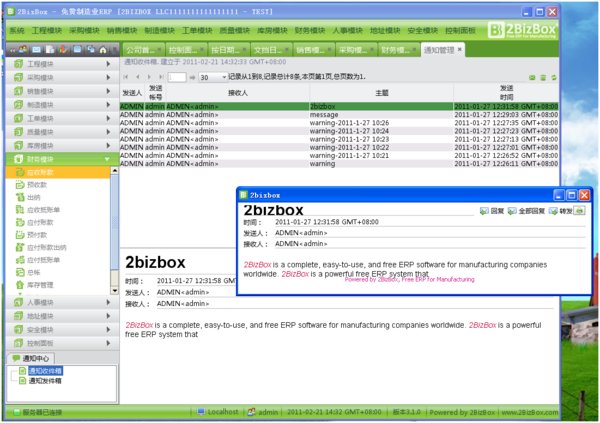Click the document page icon in sidebar toolbar
Screen dimensions: 600x423
coord(50,50)
